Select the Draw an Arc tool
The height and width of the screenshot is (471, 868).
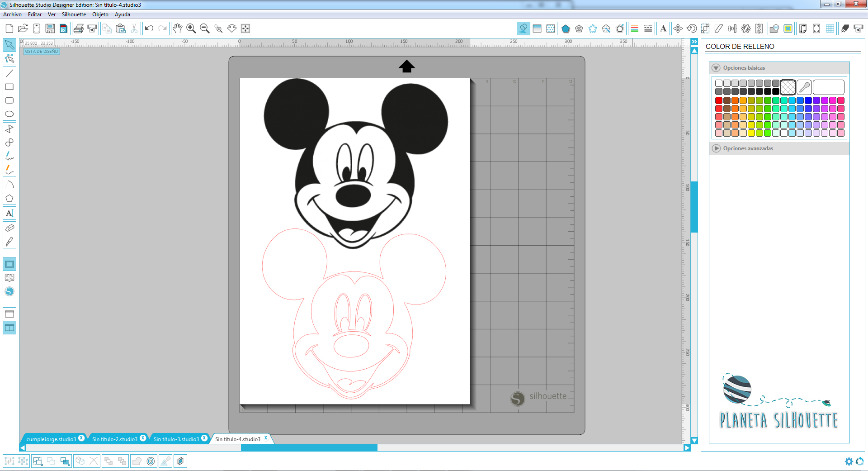[x=9, y=185]
